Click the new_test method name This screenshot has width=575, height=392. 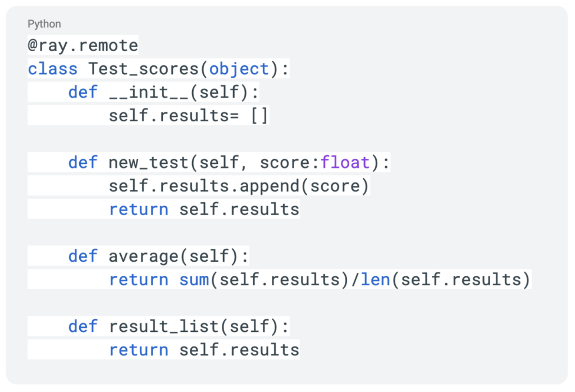(149, 163)
